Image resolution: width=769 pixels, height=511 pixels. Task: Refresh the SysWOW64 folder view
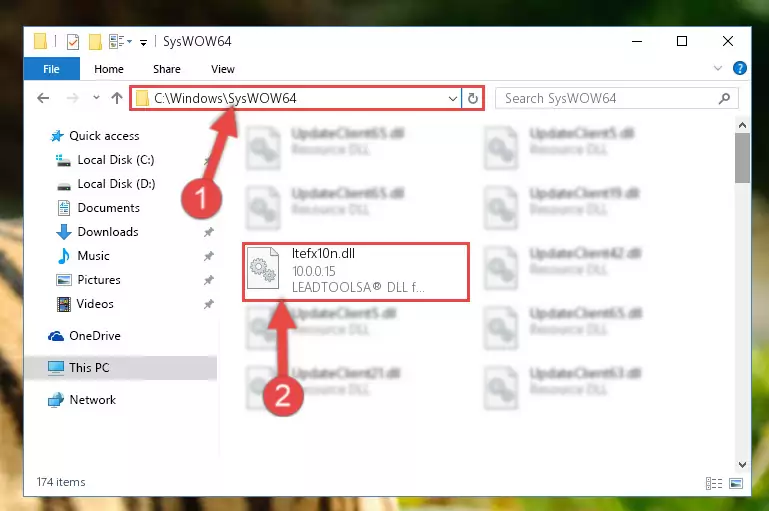point(473,99)
